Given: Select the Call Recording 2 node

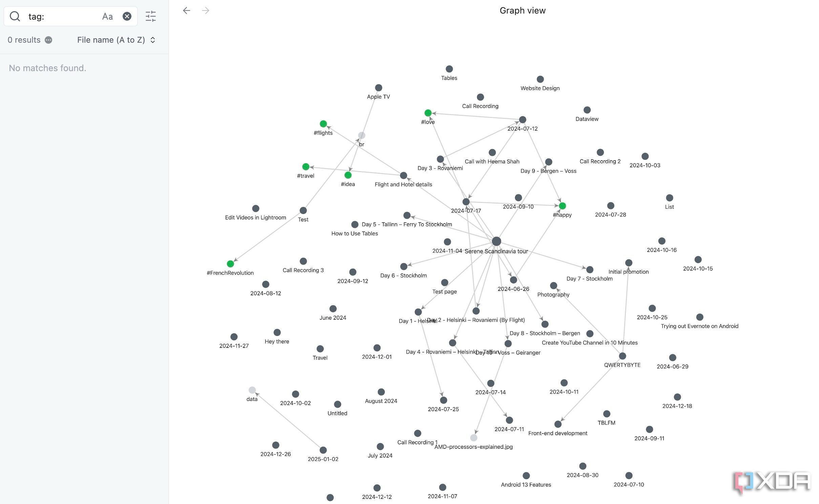Looking at the screenshot, I should coord(600,152).
